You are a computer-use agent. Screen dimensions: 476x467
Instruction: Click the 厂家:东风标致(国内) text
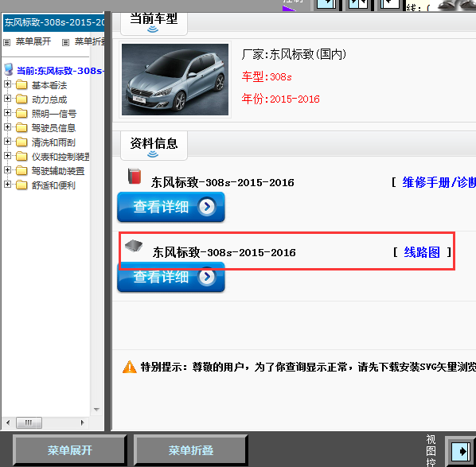click(294, 55)
